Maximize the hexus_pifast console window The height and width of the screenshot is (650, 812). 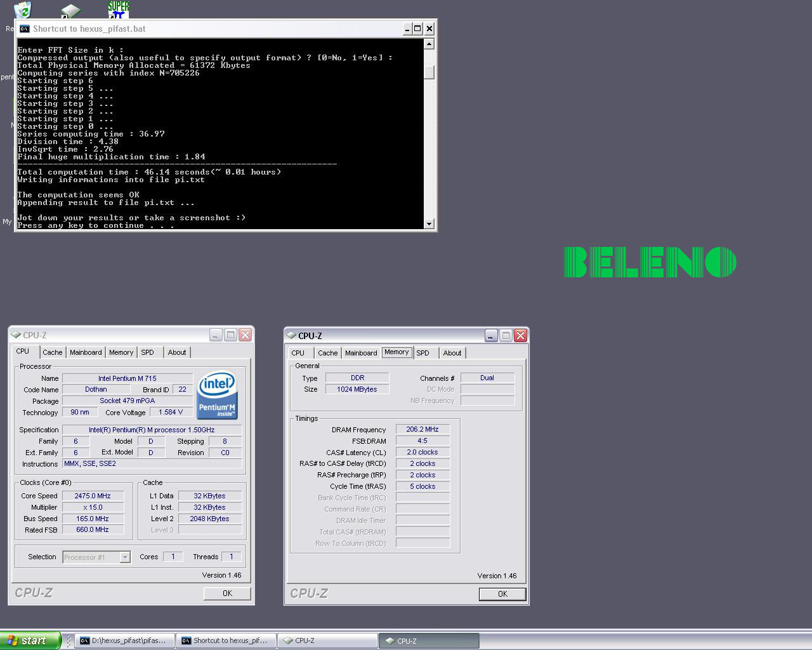click(418, 29)
